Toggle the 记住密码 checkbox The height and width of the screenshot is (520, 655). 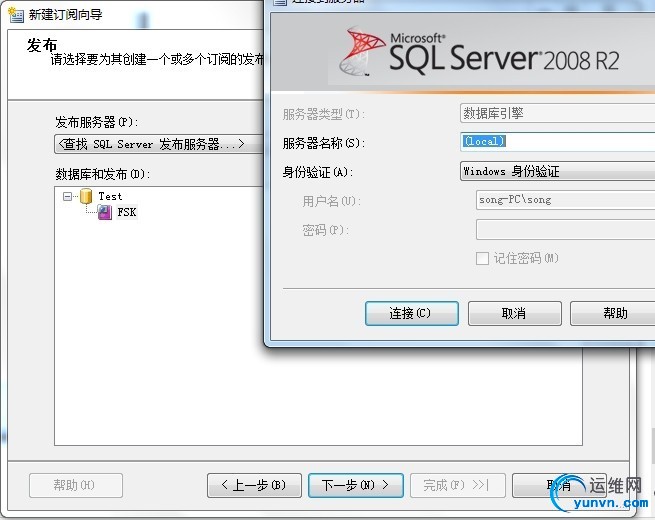click(482, 258)
